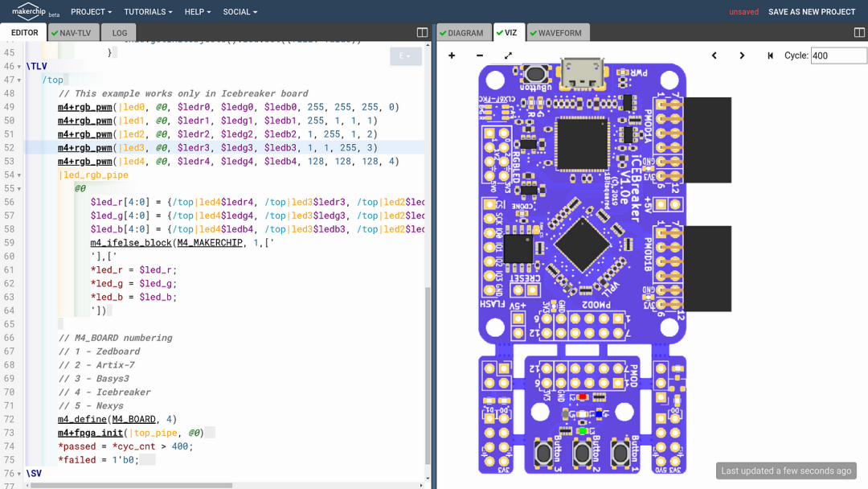Click the unsaved status label

click(x=743, y=11)
